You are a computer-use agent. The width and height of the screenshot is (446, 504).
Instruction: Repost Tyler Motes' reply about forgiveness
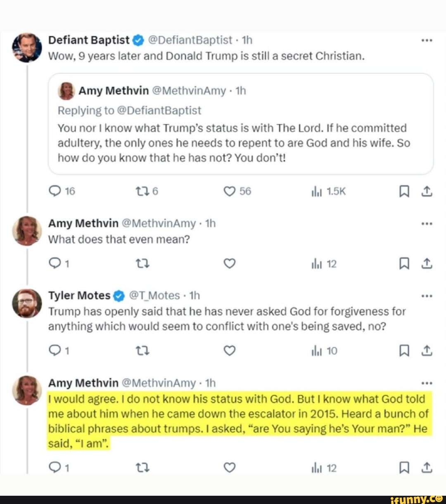142,351
